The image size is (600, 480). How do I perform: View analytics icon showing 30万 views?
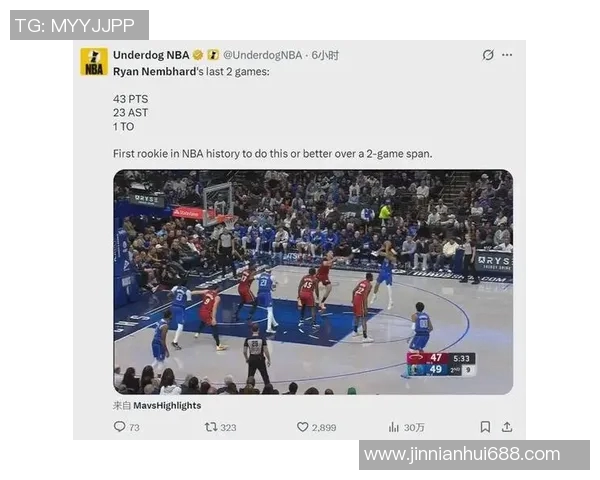394,427
